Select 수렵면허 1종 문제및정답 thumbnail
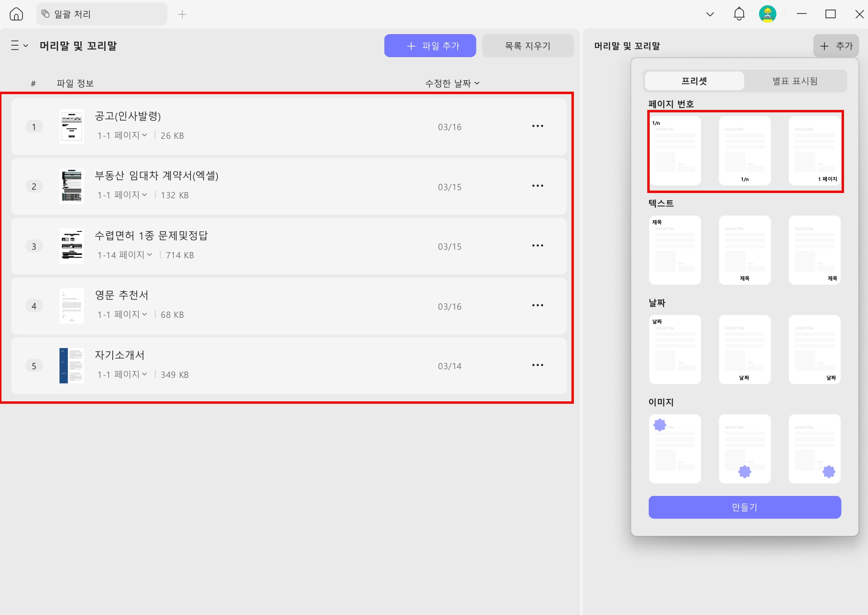This screenshot has width=868, height=615. [71, 246]
